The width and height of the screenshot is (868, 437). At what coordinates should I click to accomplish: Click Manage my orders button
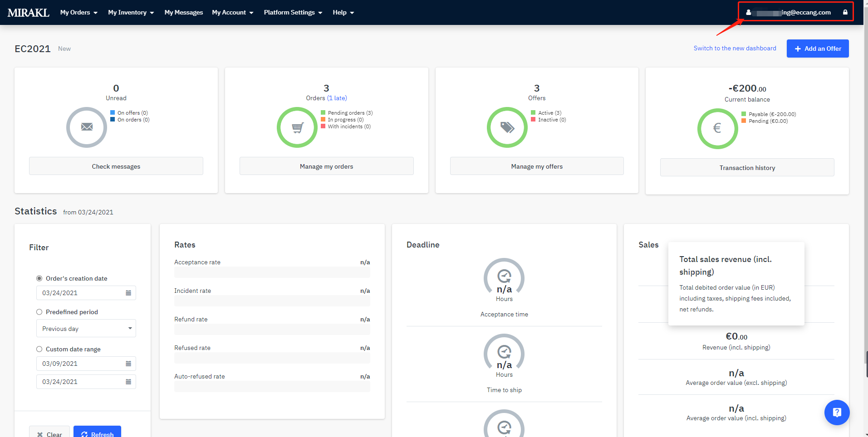326,166
